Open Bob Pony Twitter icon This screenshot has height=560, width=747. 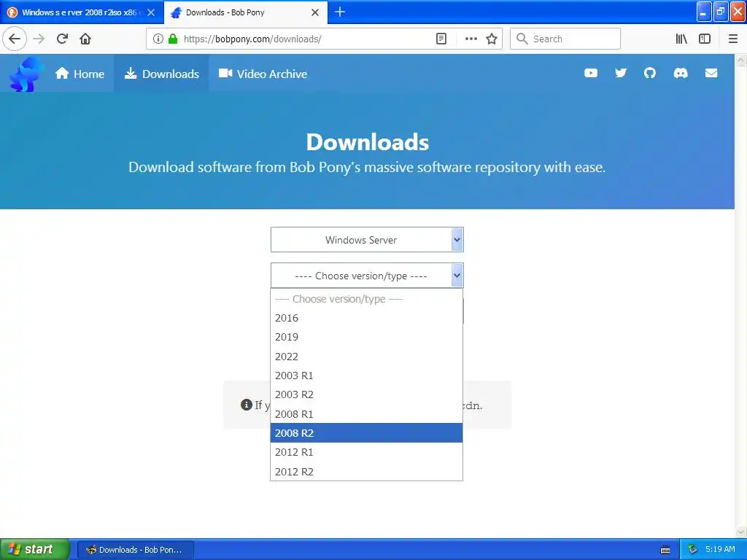coord(620,73)
